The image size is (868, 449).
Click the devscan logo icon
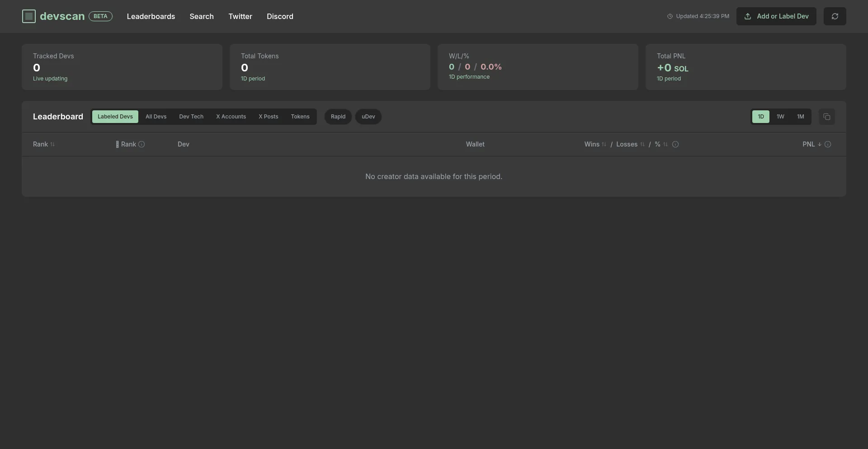coord(28,16)
